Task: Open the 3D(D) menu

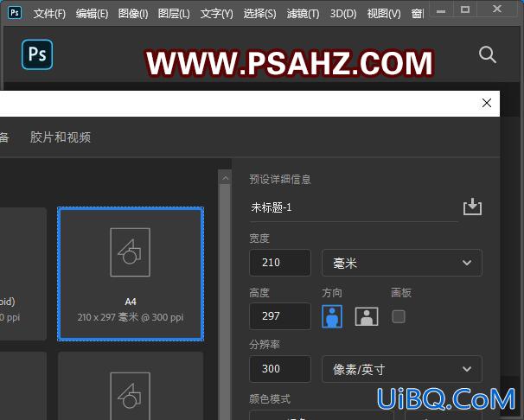Action: (x=343, y=14)
